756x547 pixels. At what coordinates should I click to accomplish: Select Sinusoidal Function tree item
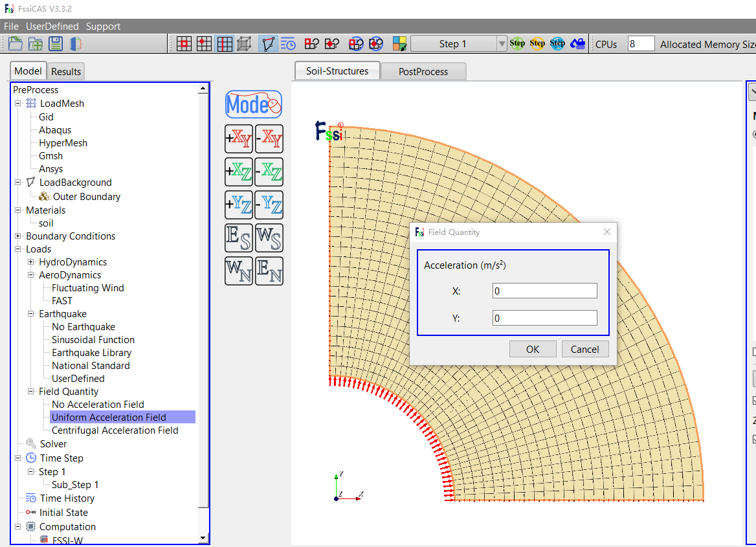coord(93,340)
